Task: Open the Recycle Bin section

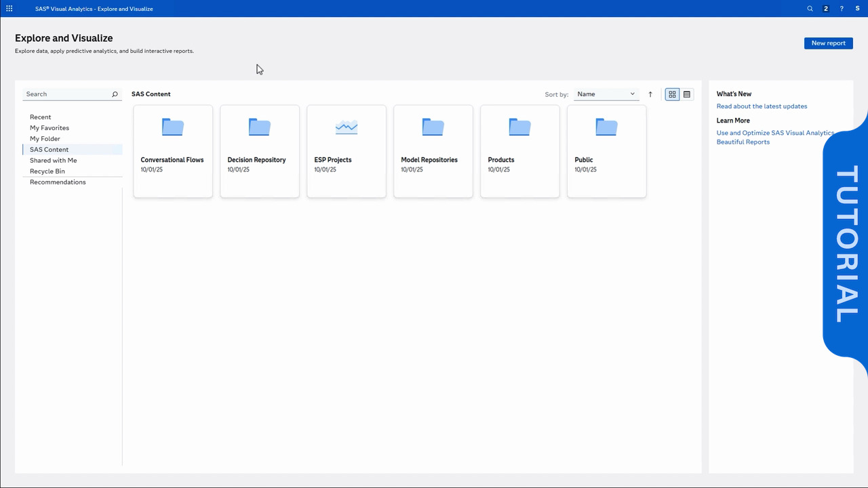Action: [x=47, y=171]
